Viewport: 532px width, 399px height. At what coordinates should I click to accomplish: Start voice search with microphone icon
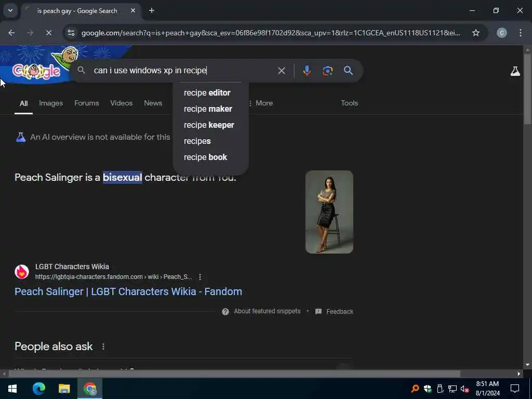(x=307, y=71)
